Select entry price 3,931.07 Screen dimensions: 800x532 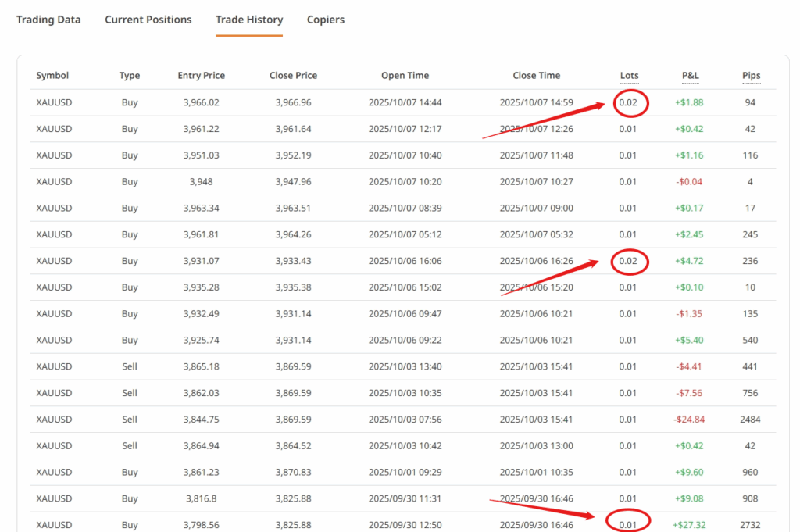[201, 261]
